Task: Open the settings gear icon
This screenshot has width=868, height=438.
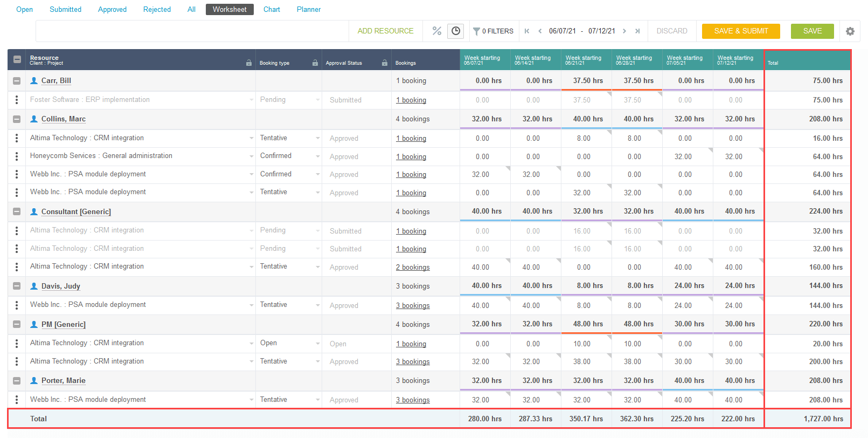Action: pos(850,31)
